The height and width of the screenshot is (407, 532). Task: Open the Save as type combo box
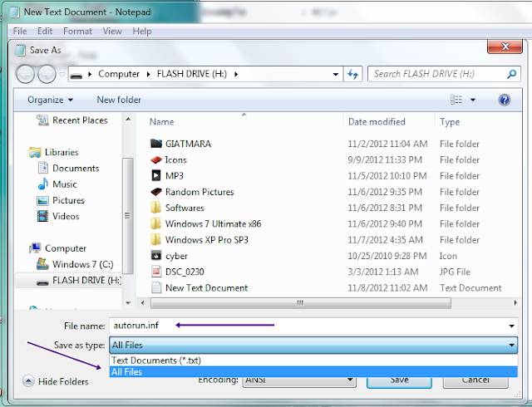click(313, 345)
